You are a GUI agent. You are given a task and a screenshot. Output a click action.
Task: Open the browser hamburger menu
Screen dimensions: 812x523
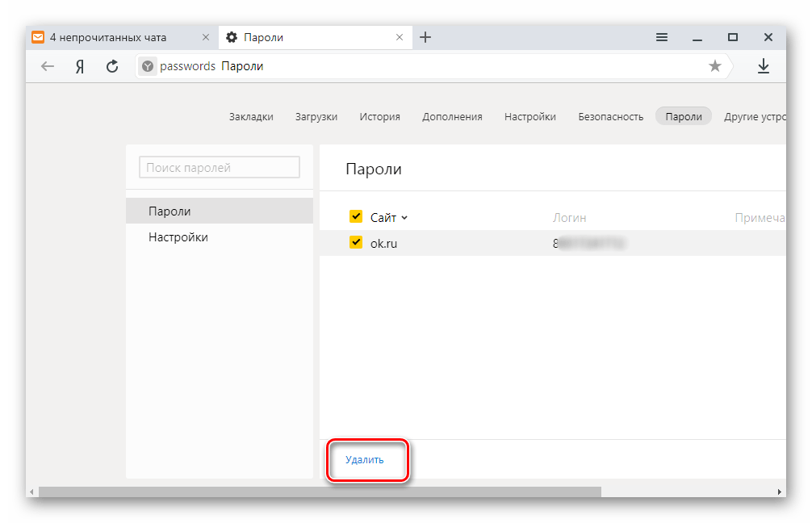(x=662, y=37)
